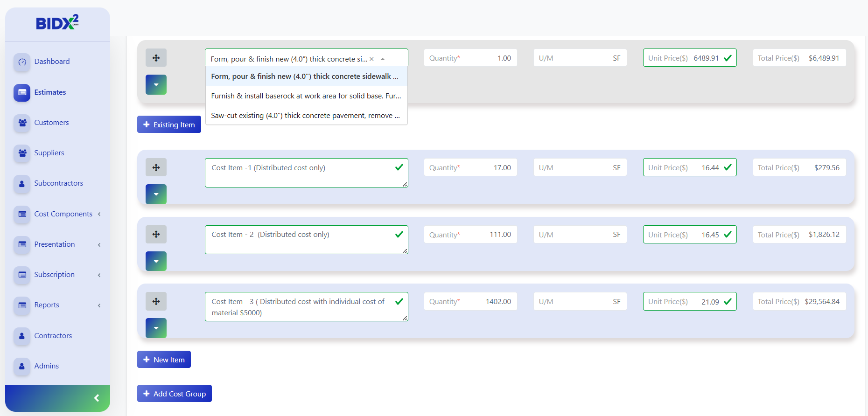Click the New Item button

coord(164,360)
